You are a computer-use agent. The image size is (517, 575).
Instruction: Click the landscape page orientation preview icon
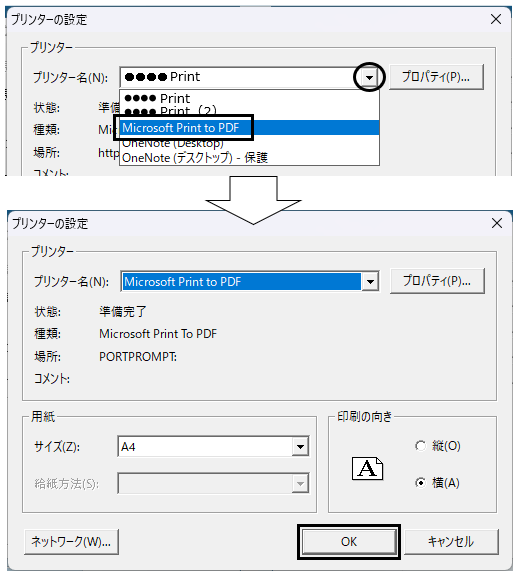tap(367, 468)
